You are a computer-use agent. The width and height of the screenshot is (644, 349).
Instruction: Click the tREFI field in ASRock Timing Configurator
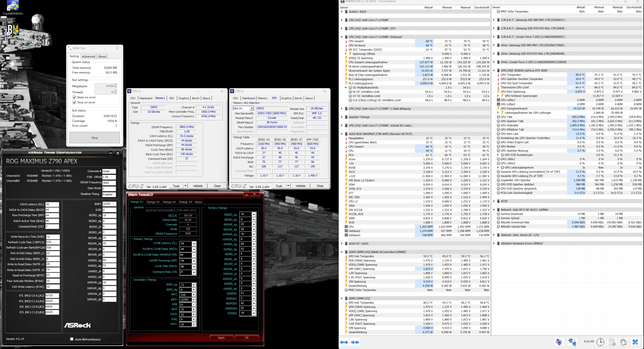(x=109, y=204)
